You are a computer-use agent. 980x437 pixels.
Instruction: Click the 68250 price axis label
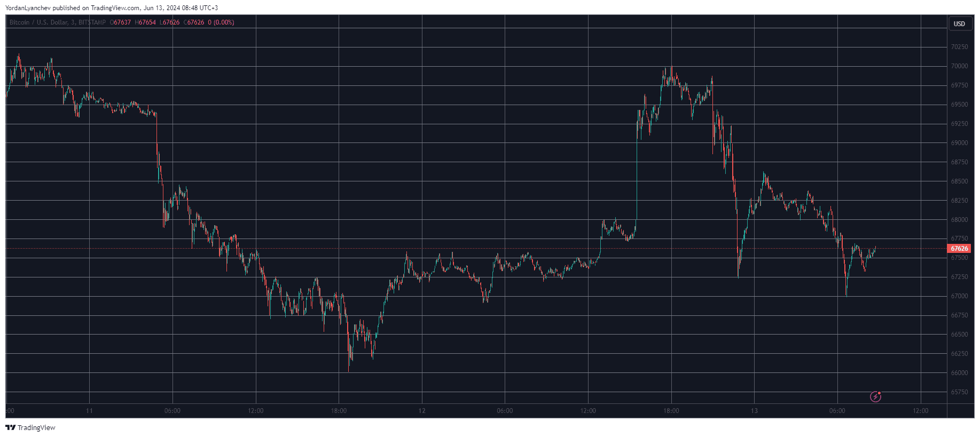click(959, 201)
